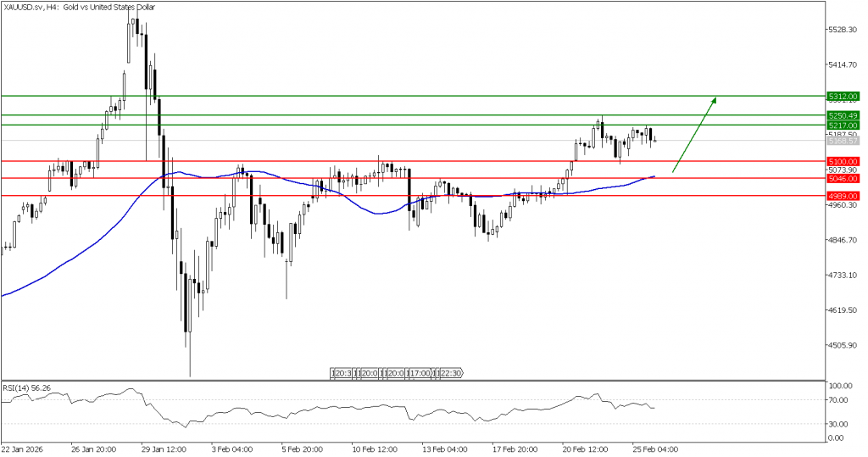
Task: Click the 4989.00 red price label
Action: click(843, 196)
